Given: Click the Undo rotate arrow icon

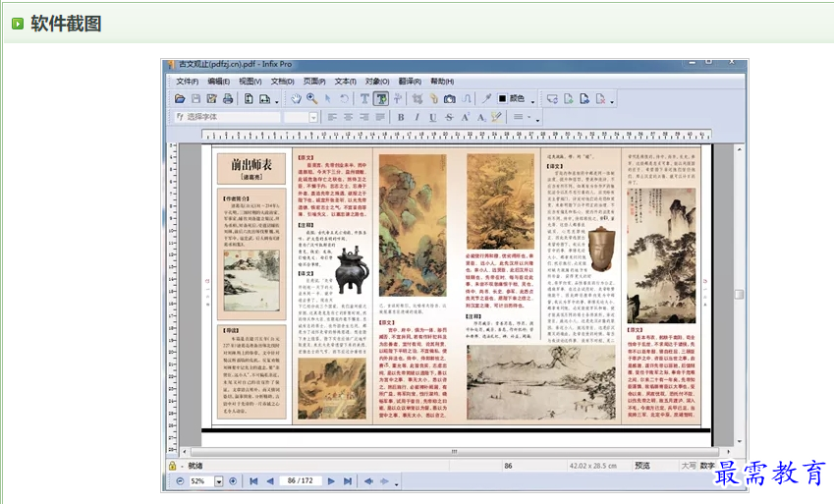Looking at the screenshot, I should click(x=344, y=99).
